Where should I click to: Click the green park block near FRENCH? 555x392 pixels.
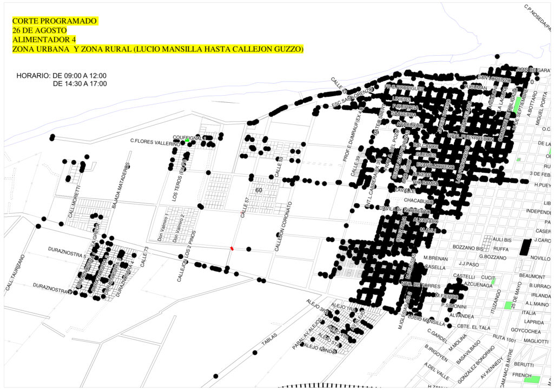point(532,380)
